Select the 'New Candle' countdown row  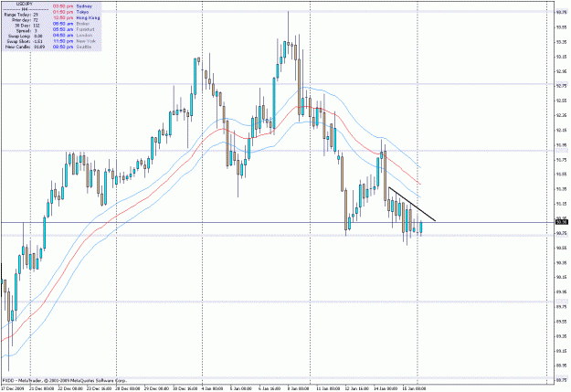point(26,47)
